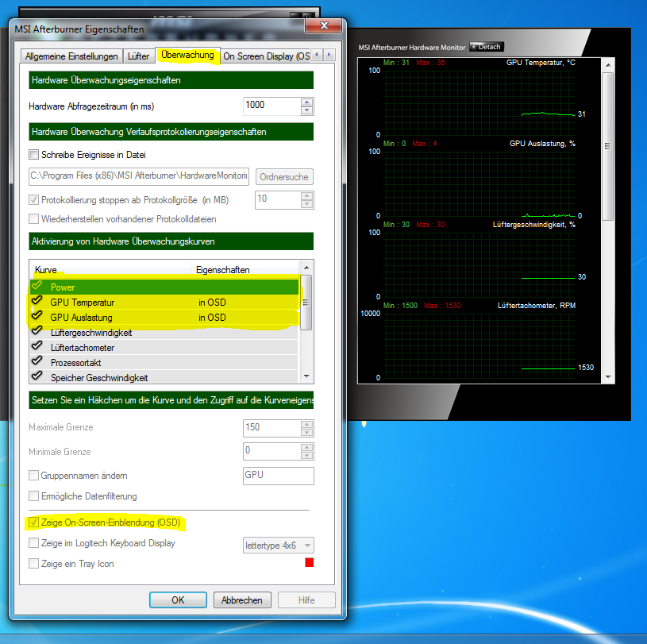Detach the Hardware Monitor window
Screen dimensions: 647x644
[x=487, y=47]
